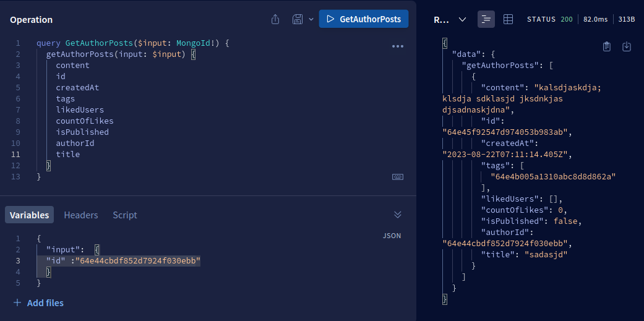This screenshot has width=644, height=321.
Task: Click the authorId value in the response
Action: coord(505,244)
